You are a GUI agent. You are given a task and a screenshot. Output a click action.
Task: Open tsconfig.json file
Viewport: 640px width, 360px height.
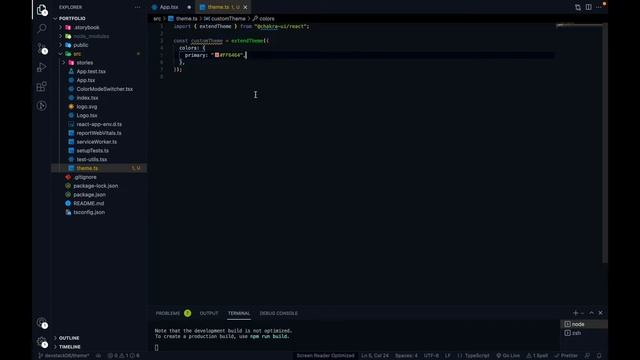89,212
